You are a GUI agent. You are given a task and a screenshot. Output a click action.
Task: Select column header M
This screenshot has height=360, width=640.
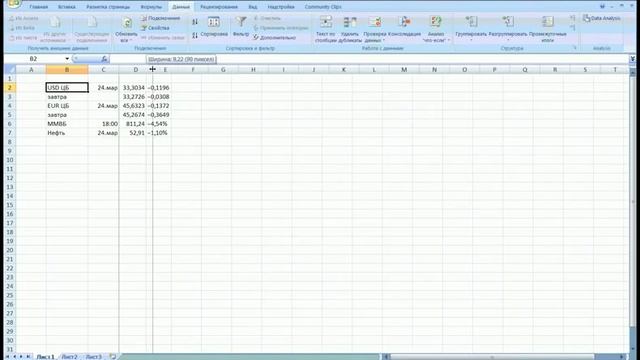pos(404,70)
